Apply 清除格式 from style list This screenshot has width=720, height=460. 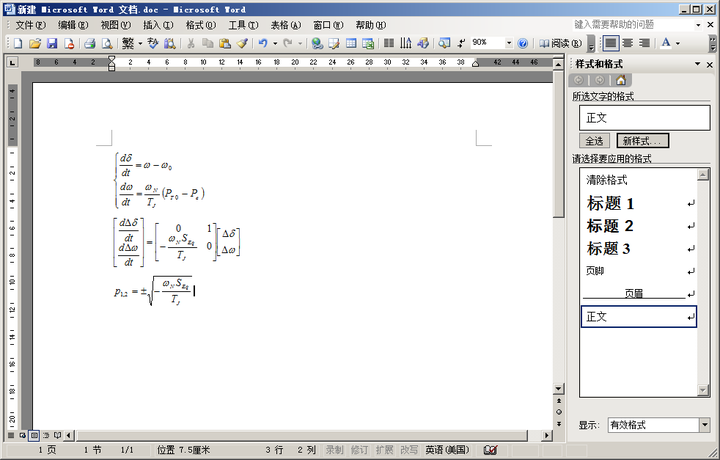pyautogui.click(x=638, y=180)
